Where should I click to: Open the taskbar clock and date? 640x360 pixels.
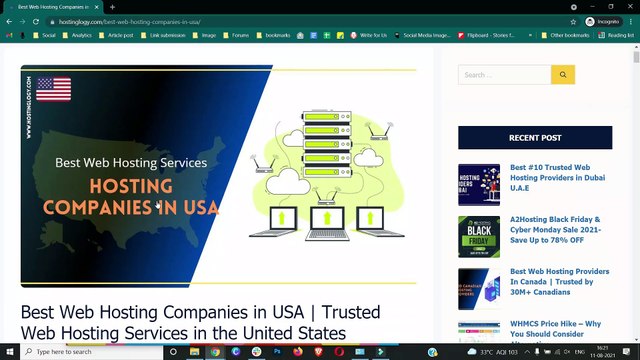(x=602, y=351)
